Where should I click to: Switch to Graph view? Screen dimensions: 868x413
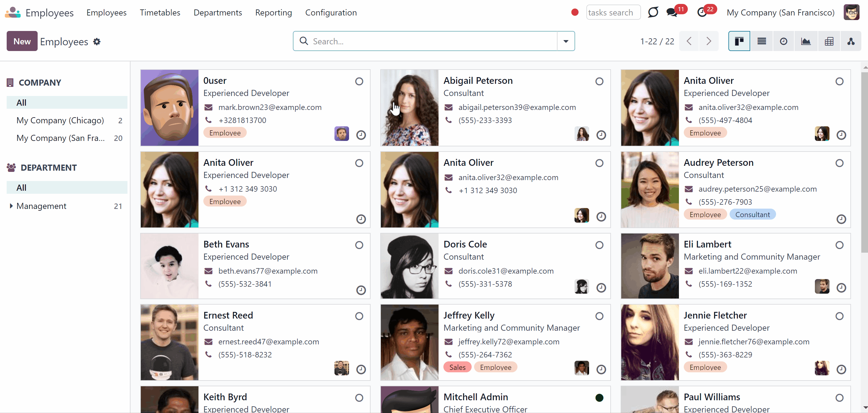coord(806,41)
